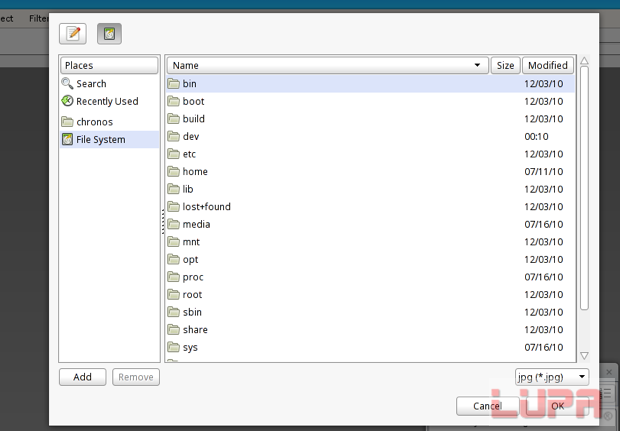The height and width of the screenshot is (431, 620).
Task: Click the 00:10 modified time of dev
Action: [x=536, y=136]
